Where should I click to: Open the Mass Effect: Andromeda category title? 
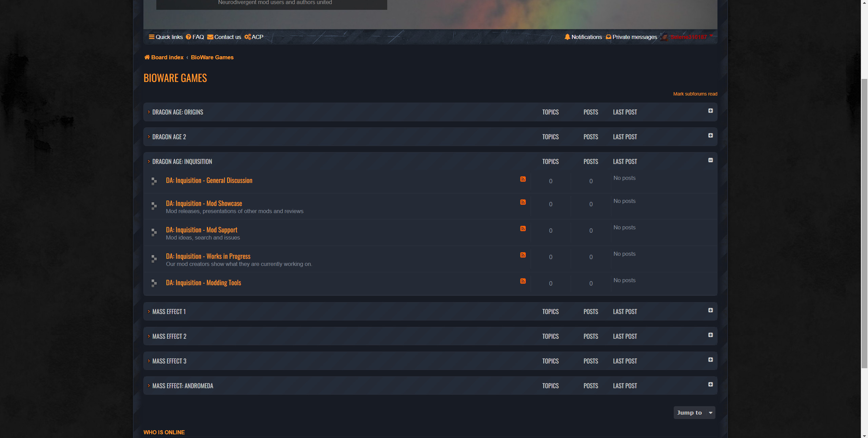pyautogui.click(x=183, y=386)
